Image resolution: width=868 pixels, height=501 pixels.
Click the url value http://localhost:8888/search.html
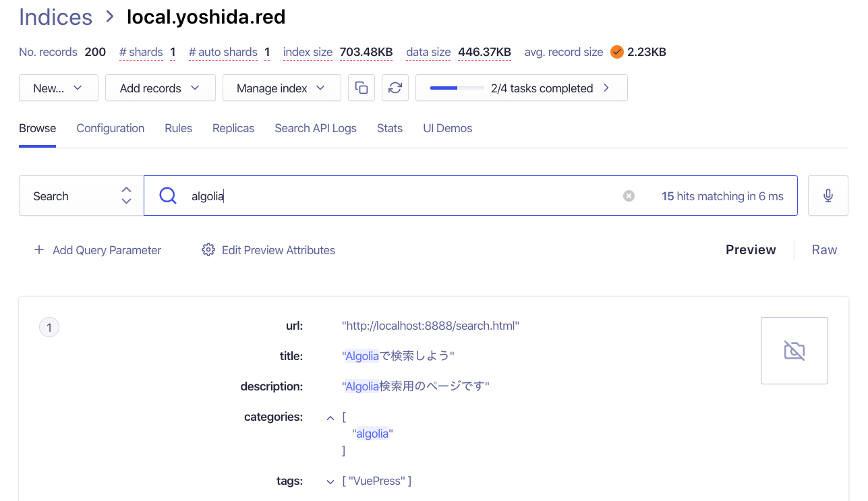[430, 326]
